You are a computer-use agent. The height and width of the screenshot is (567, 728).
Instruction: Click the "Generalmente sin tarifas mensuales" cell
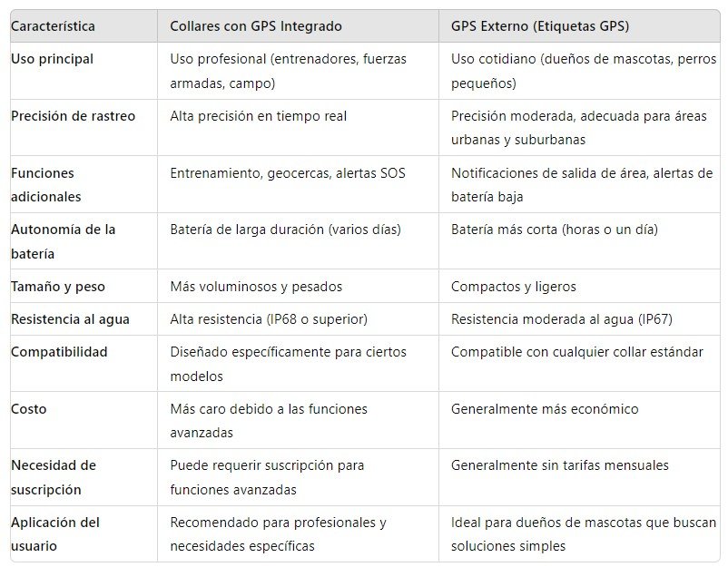560,465
